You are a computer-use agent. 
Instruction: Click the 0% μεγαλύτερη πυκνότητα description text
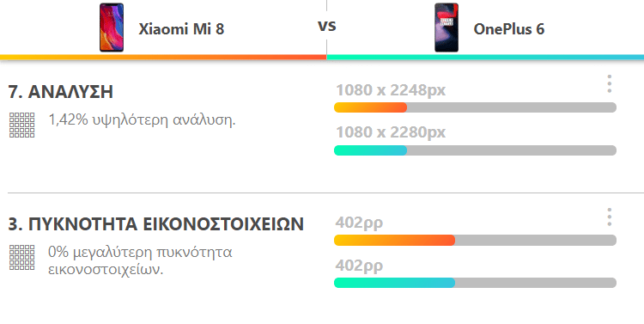pos(140,260)
